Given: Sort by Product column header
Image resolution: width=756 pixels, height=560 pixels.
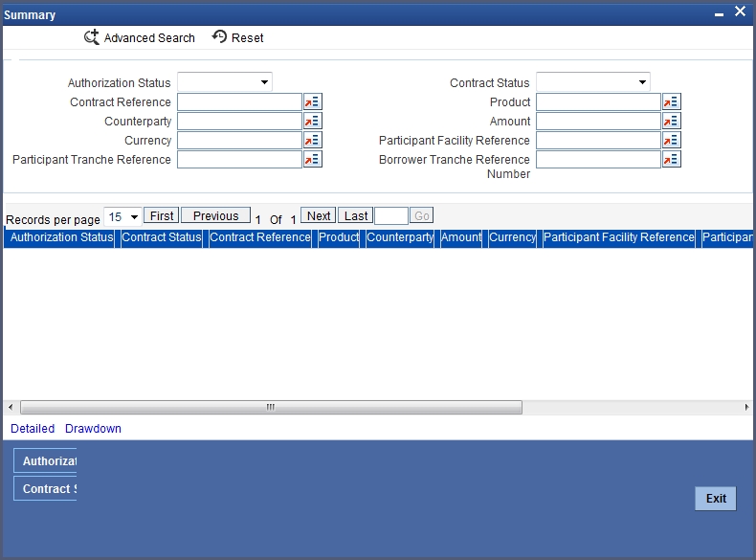Looking at the screenshot, I should tap(339, 236).
